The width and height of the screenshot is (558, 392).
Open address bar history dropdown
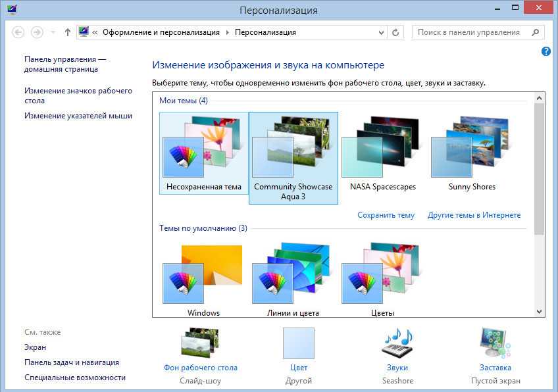(380, 32)
